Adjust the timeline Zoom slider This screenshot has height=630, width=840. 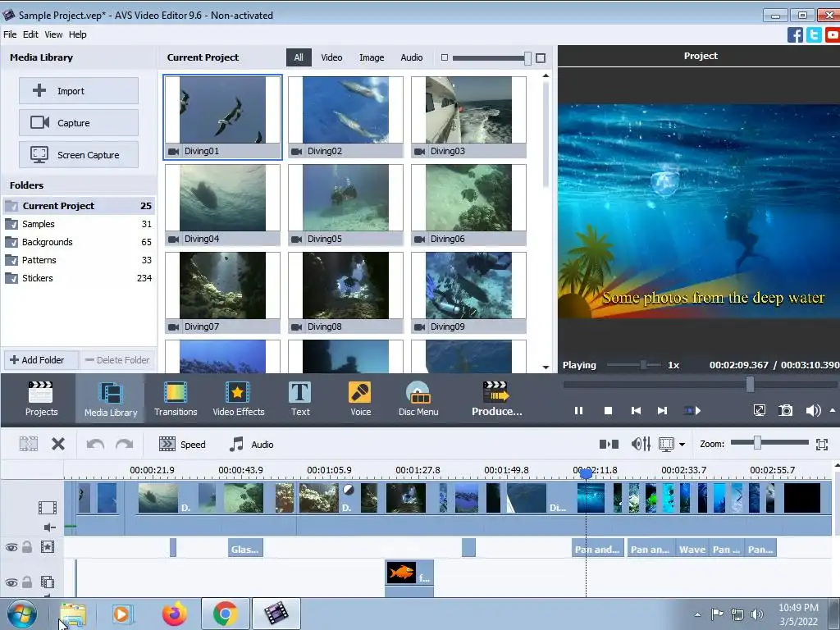(x=757, y=444)
